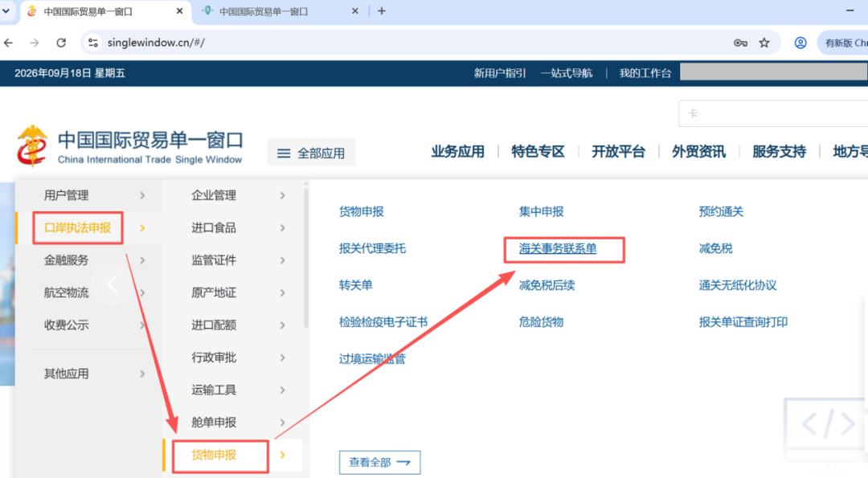Open the 业务应用 navigation menu
This screenshot has height=478, width=868.
458,152
